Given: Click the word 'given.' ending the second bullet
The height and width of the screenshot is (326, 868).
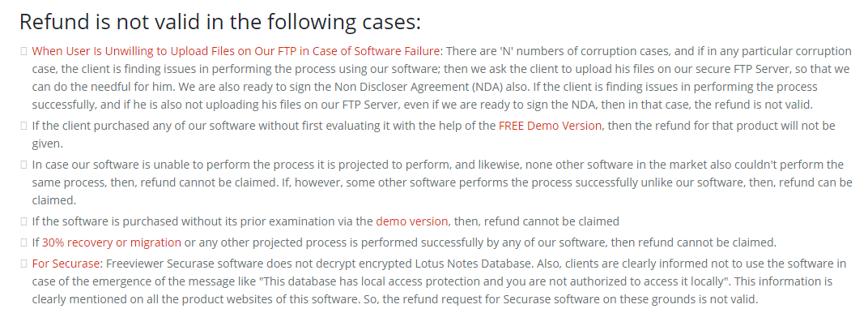Looking at the screenshot, I should click(x=48, y=144).
